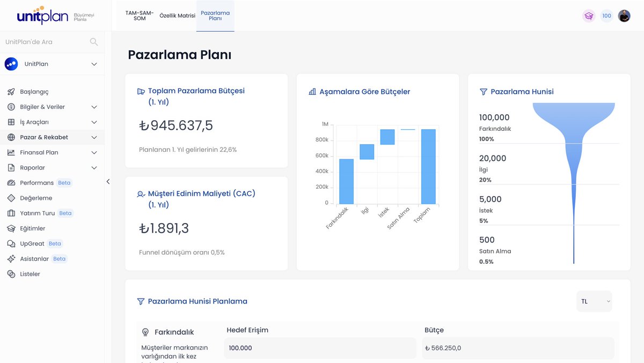Click the Farkındalık lightbulb icon
This screenshot has height=363, width=644.
145,332
